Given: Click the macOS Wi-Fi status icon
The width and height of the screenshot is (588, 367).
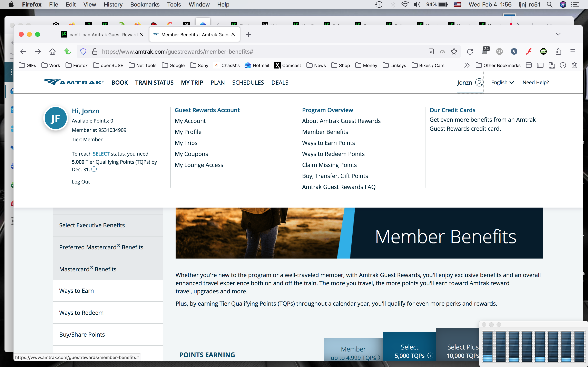Looking at the screenshot, I should (405, 4).
